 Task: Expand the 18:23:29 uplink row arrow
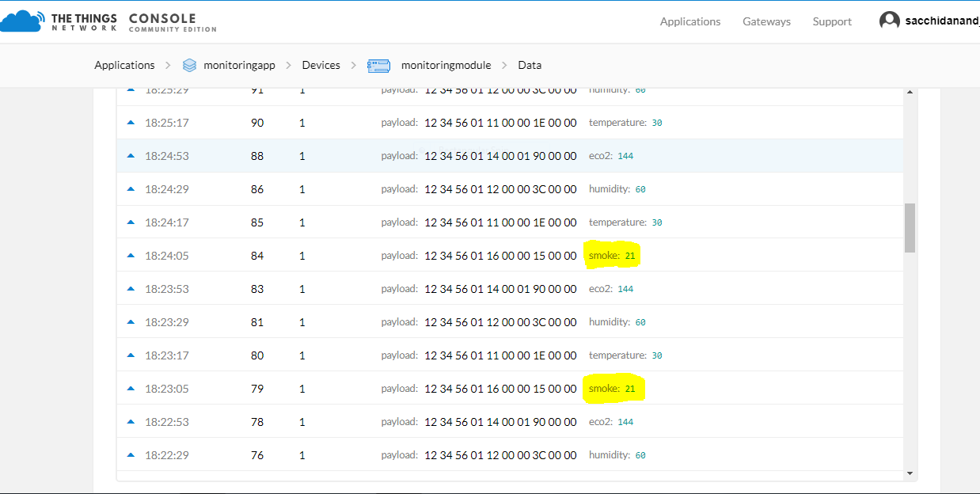tap(131, 322)
